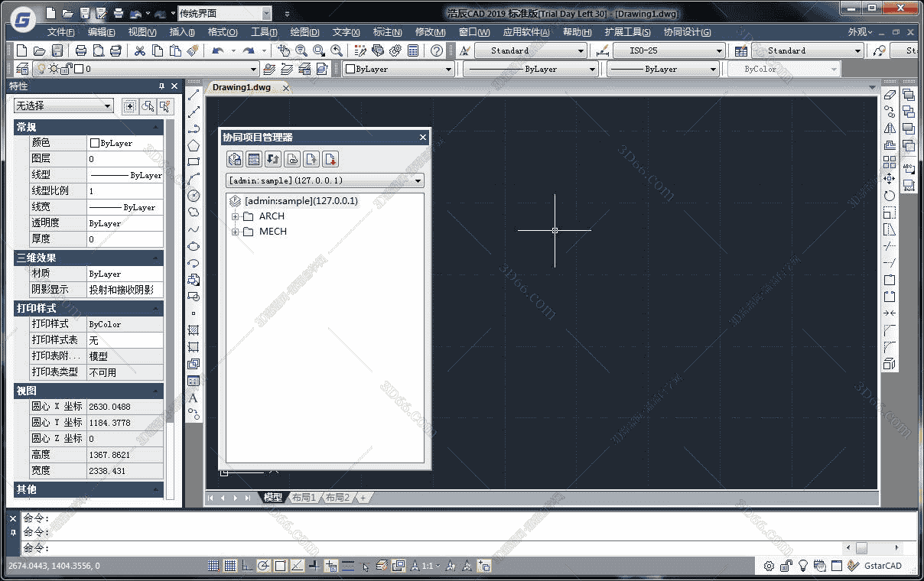Select the Line drawing tool
The width and height of the screenshot is (924, 581).
click(194, 95)
